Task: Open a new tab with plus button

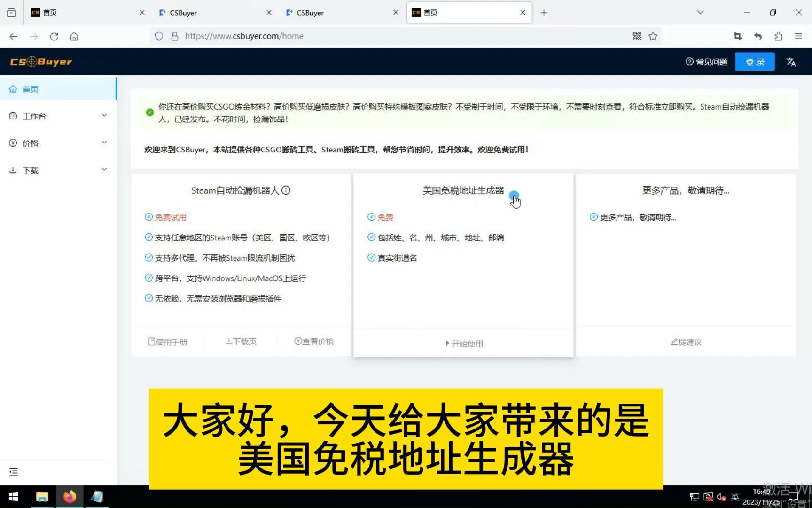Action: [544, 13]
